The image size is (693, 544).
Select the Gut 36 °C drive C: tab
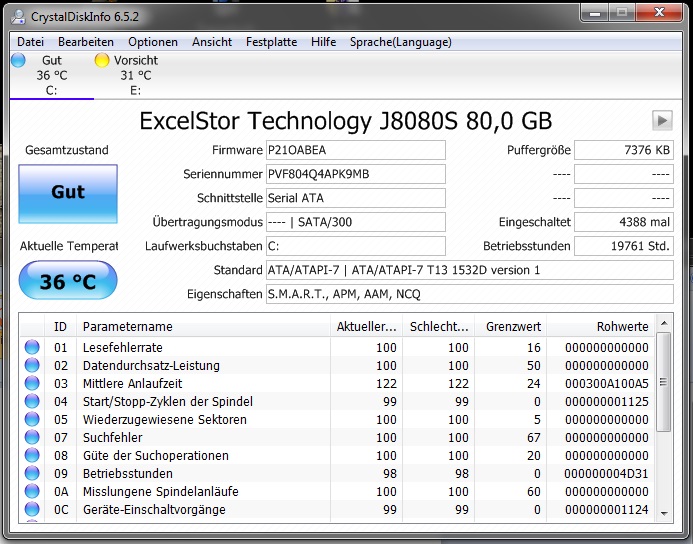coord(51,75)
